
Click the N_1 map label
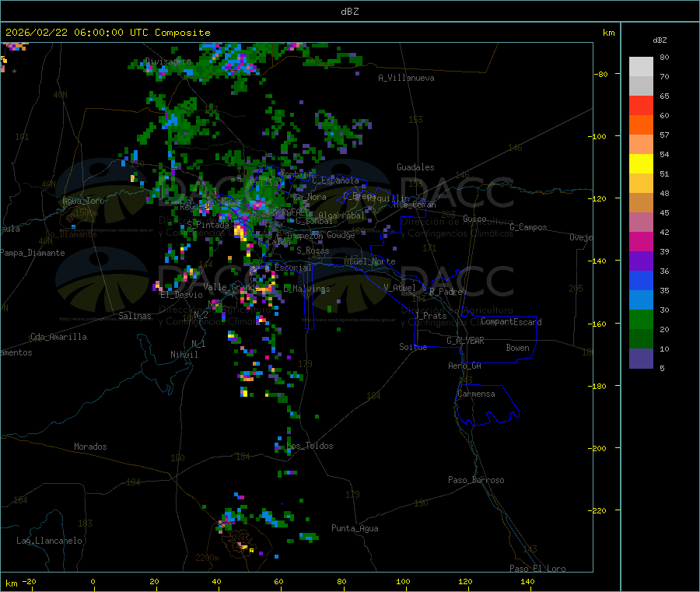[198, 343]
